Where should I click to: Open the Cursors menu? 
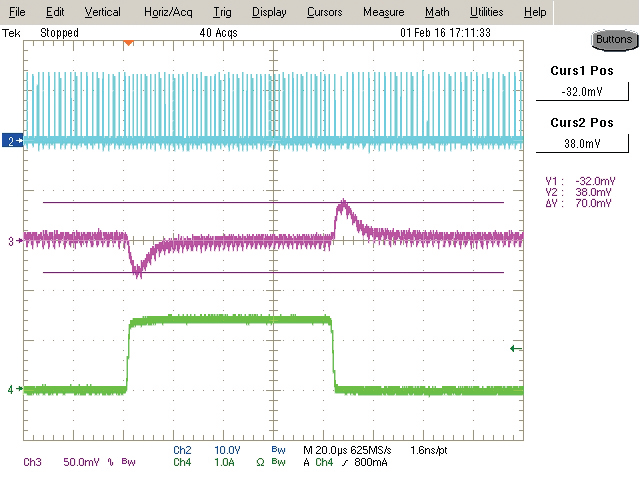click(x=324, y=12)
